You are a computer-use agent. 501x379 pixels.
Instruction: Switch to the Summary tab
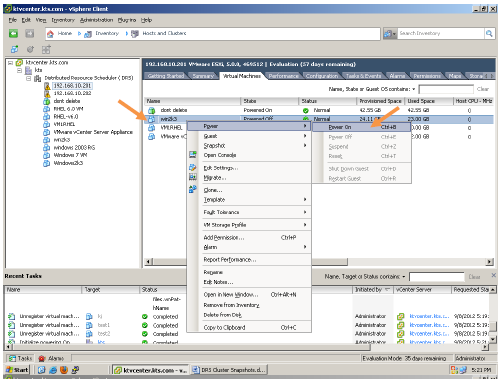click(x=203, y=76)
